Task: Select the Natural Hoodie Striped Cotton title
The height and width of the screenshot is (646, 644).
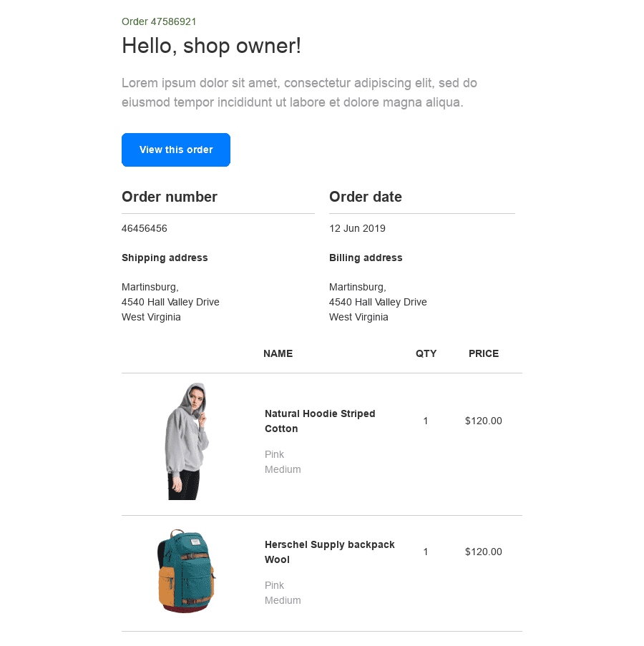Action: 320,421
